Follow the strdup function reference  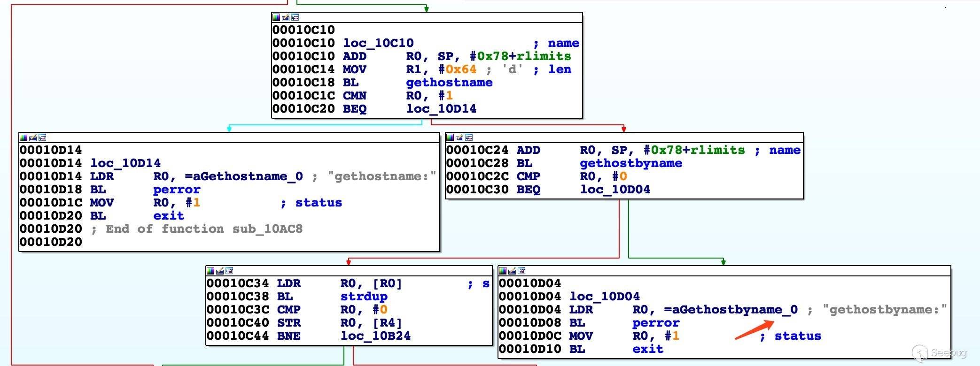364,297
